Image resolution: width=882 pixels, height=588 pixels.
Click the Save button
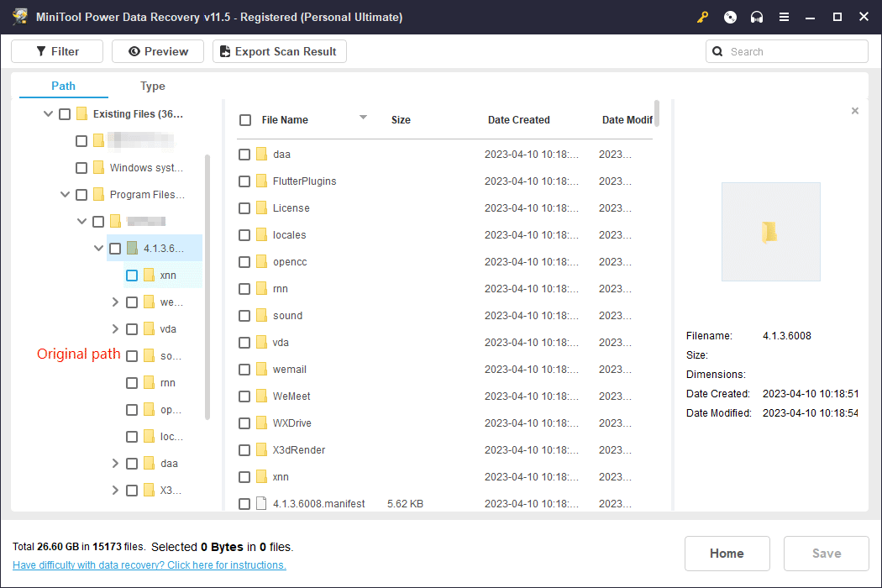827,554
